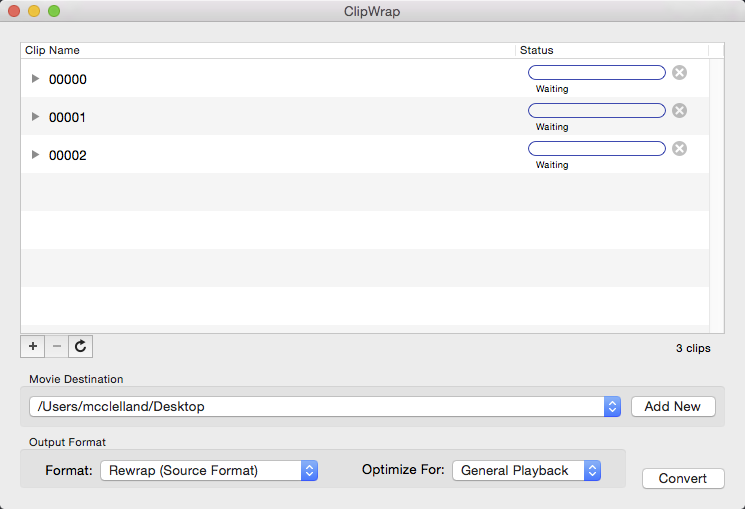Select the clip row named 00002
Image resolution: width=745 pixels, height=509 pixels.
pos(365,154)
